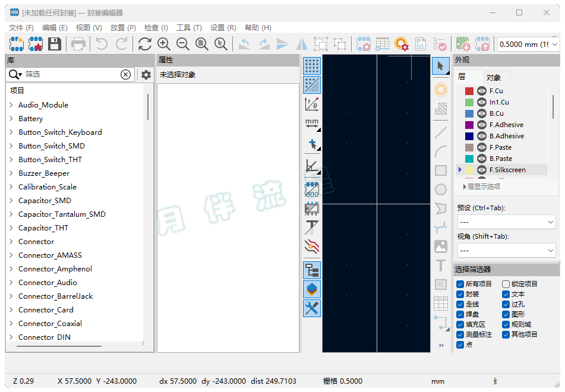
Task: Expand the Battery library
Action: pos(11,119)
